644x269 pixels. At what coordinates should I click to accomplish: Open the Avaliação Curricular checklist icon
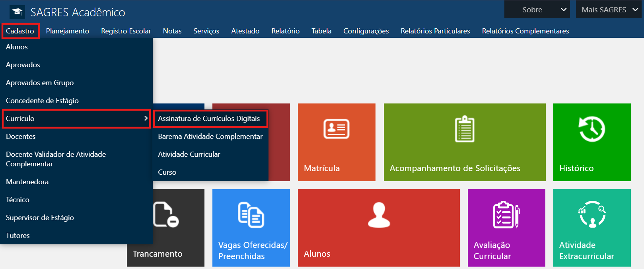(x=506, y=215)
